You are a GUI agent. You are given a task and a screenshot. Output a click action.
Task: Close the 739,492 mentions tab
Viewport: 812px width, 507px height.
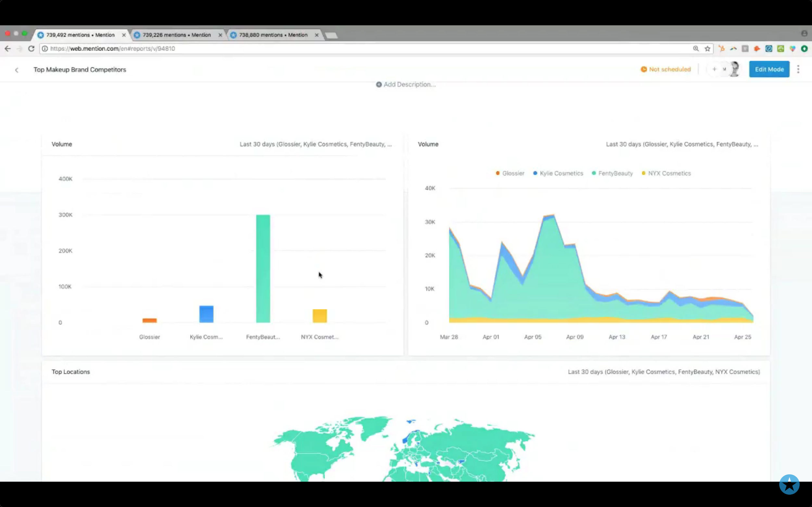click(x=124, y=35)
